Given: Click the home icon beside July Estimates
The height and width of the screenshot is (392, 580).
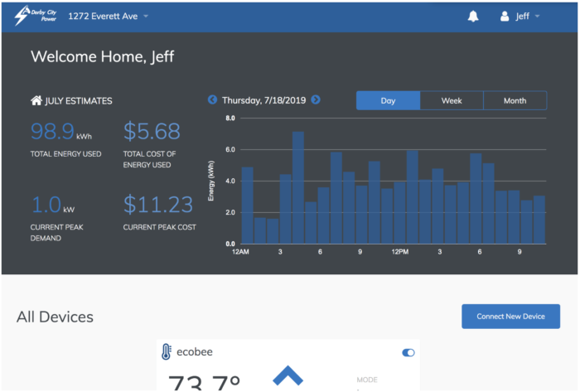Looking at the screenshot, I should [x=36, y=101].
